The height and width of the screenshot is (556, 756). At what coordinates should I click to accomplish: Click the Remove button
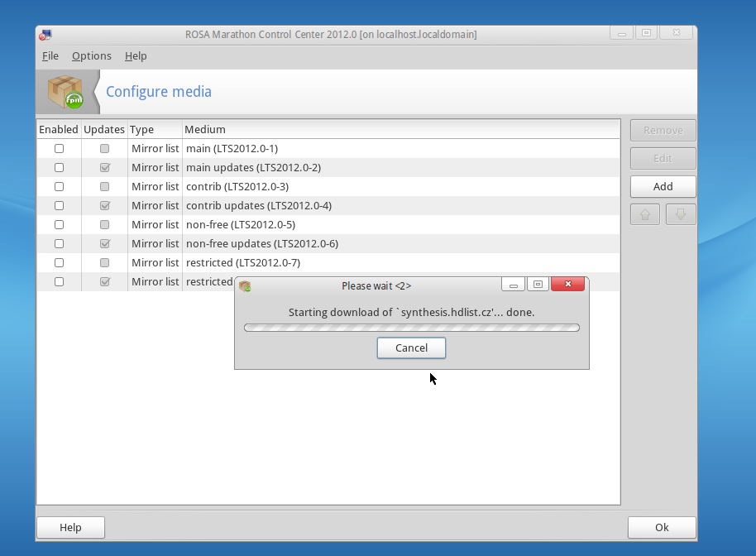tap(663, 130)
